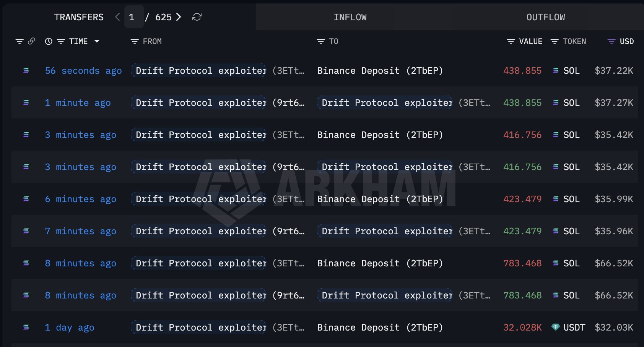Open the chain filter icon in header
644x347 pixels.
click(x=20, y=41)
